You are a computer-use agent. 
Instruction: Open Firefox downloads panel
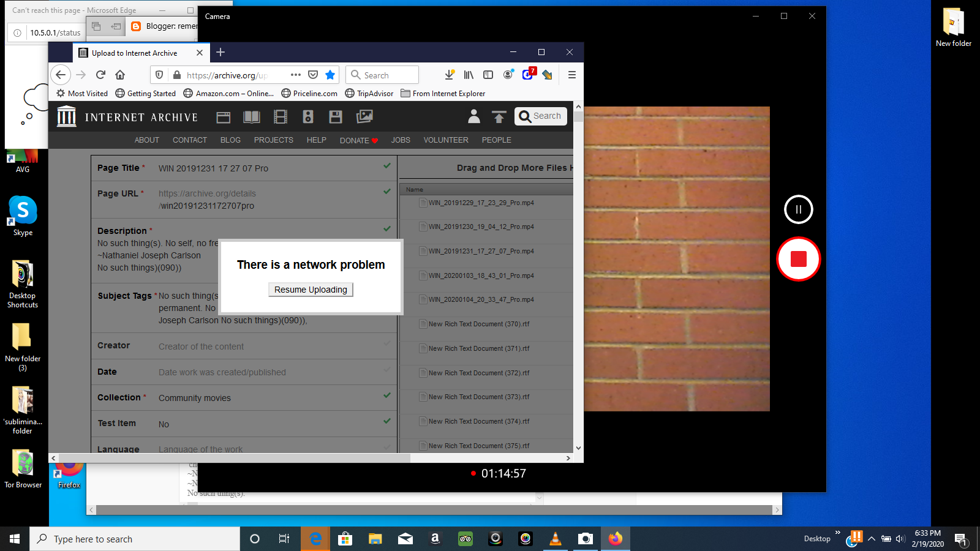click(450, 75)
